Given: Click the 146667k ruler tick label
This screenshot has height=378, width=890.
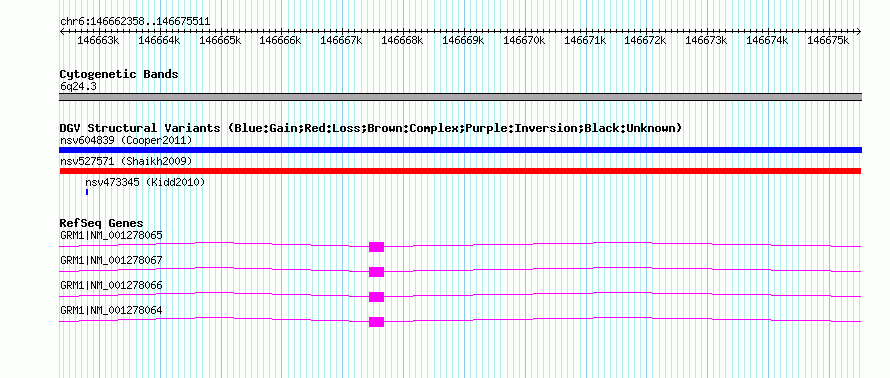Looking at the screenshot, I should [341, 40].
